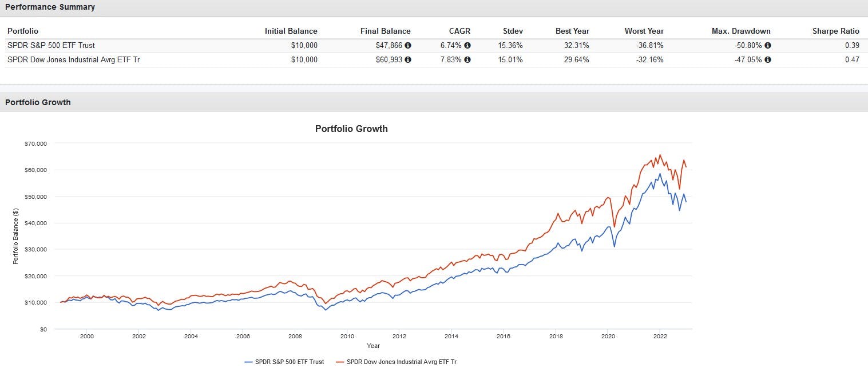The width and height of the screenshot is (868, 372).
Task: Click the Portfolio Growth chart title
Action: (351, 129)
